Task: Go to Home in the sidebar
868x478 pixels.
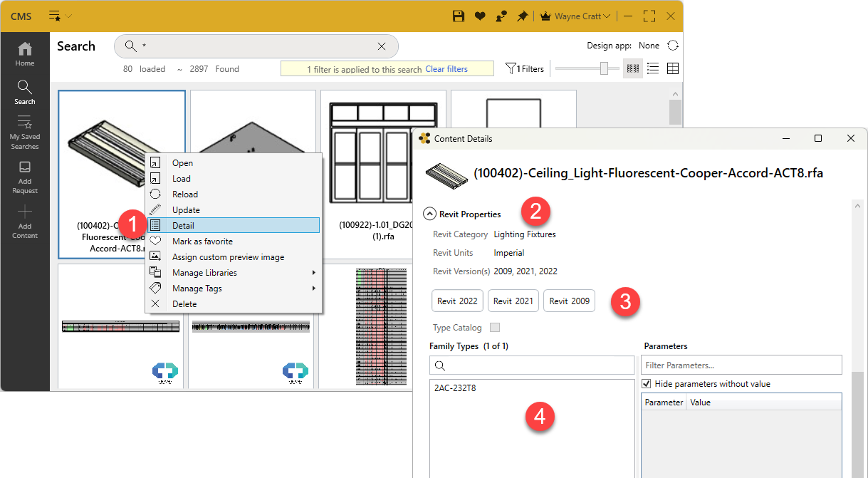Action: click(25, 54)
